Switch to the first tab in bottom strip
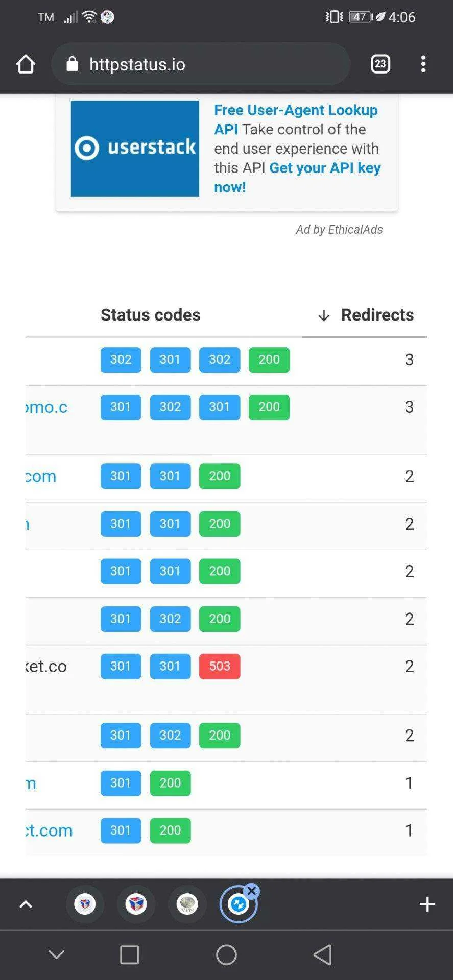 pyautogui.click(x=85, y=904)
